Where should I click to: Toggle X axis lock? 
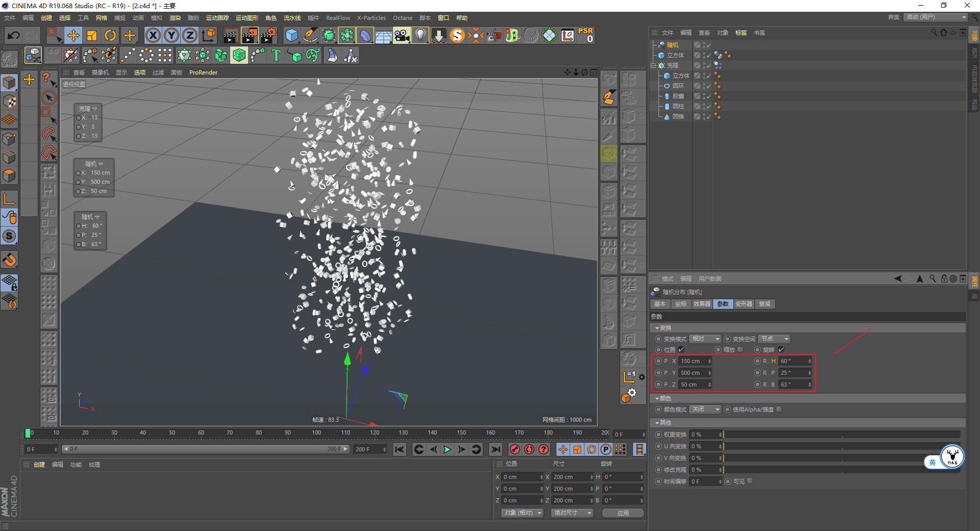153,36
